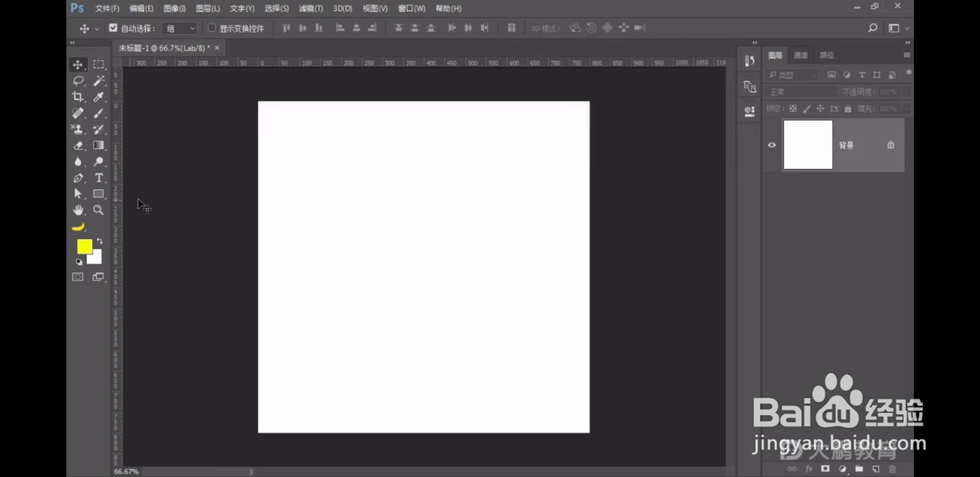Switch to the 通道 (Channels) tab
Image resolution: width=980 pixels, height=477 pixels.
[801, 55]
